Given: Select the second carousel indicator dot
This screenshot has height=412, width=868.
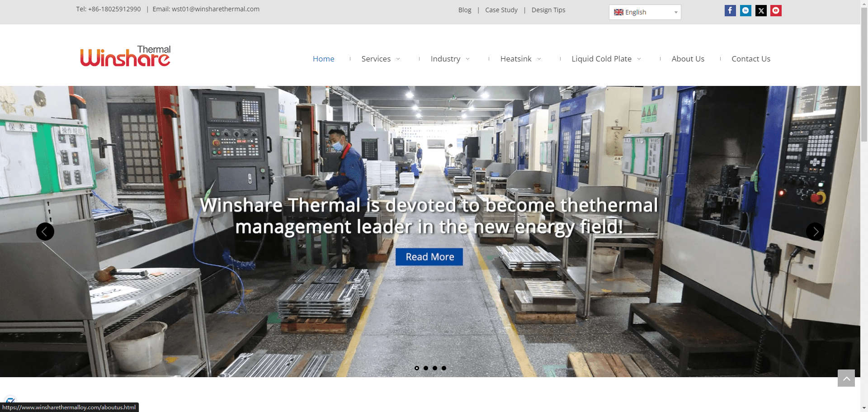Looking at the screenshot, I should click(425, 368).
